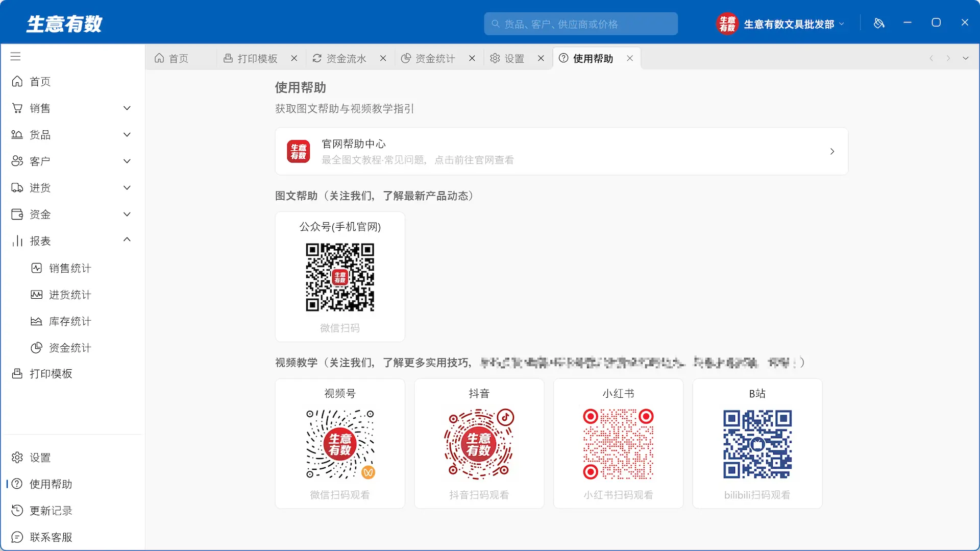Open the theme skin icon in title bar
Image resolution: width=980 pixels, height=551 pixels.
pos(879,23)
